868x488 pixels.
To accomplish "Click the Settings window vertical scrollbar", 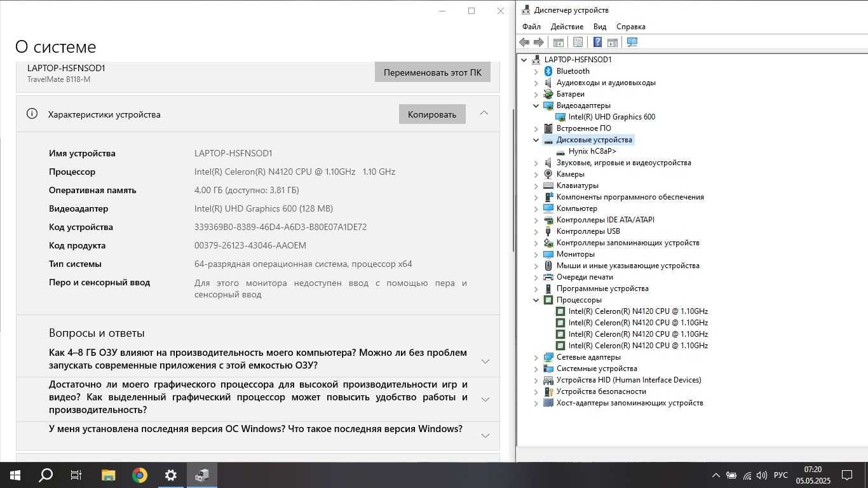I will (513, 180).
